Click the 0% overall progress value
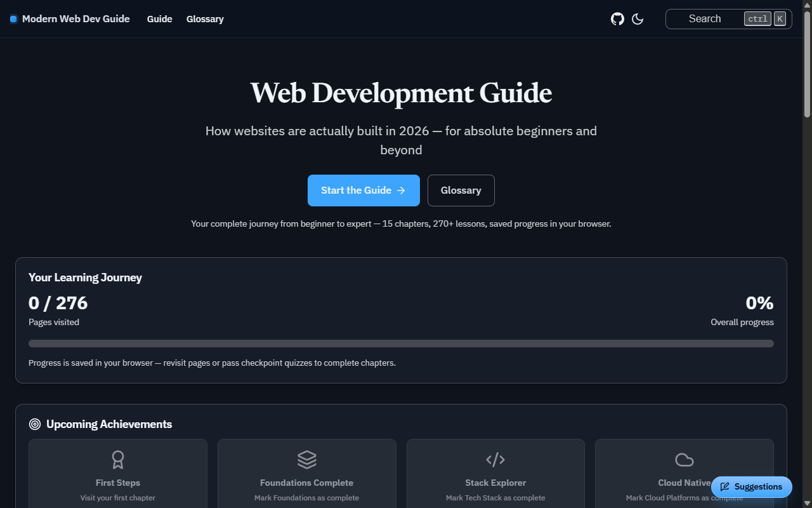The height and width of the screenshot is (508, 812). (x=759, y=303)
